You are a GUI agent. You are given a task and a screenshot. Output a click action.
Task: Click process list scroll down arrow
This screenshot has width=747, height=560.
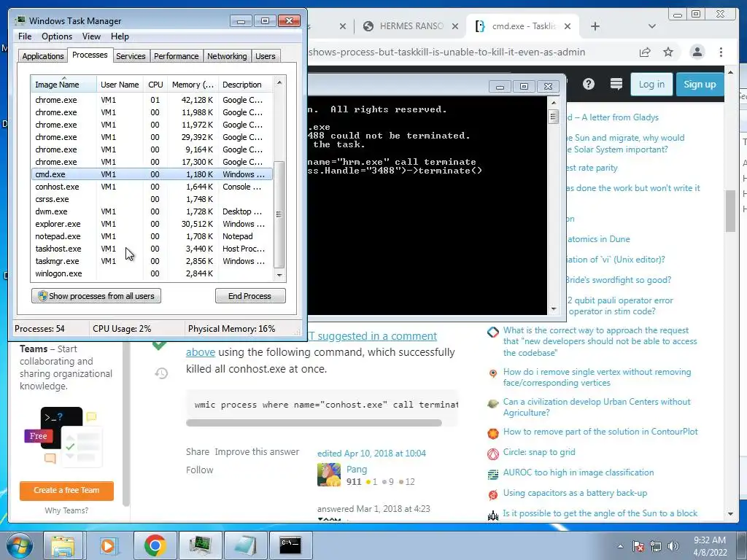point(279,275)
